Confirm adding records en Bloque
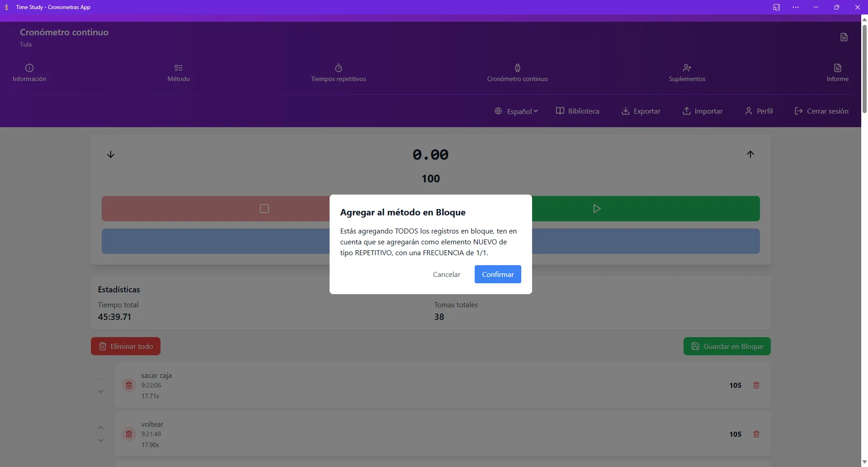Image resolution: width=868 pixels, height=467 pixels. [x=498, y=274]
